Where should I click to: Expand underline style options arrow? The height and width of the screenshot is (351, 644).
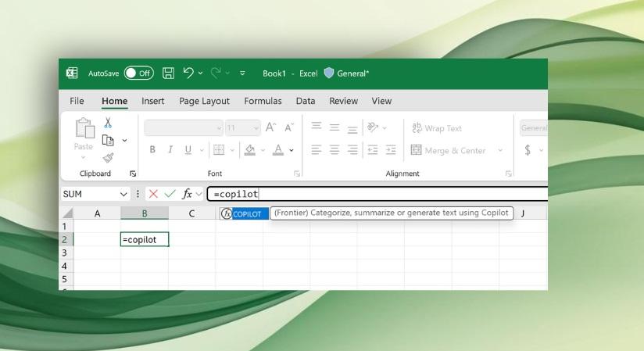click(202, 150)
